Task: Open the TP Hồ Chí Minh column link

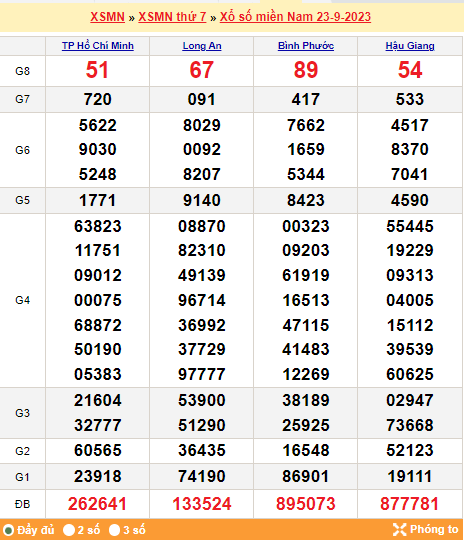Action: [98, 46]
